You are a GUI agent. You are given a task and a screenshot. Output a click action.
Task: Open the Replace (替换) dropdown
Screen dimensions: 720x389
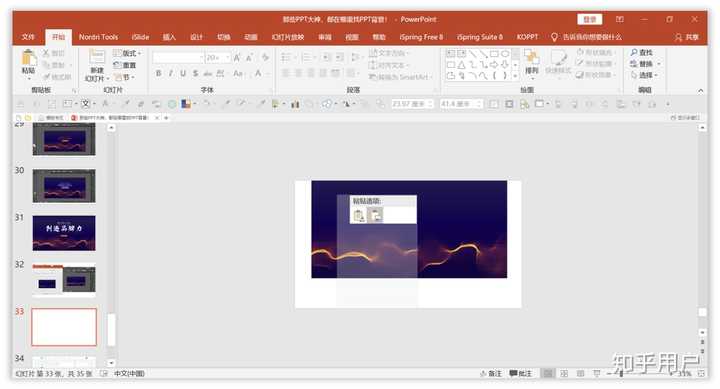click(645, 63)
